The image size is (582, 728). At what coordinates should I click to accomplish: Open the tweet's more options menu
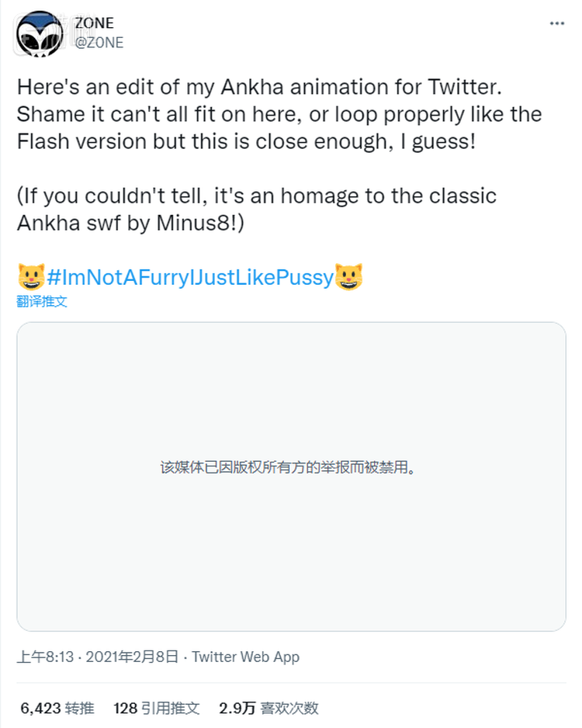pos(557,23)
